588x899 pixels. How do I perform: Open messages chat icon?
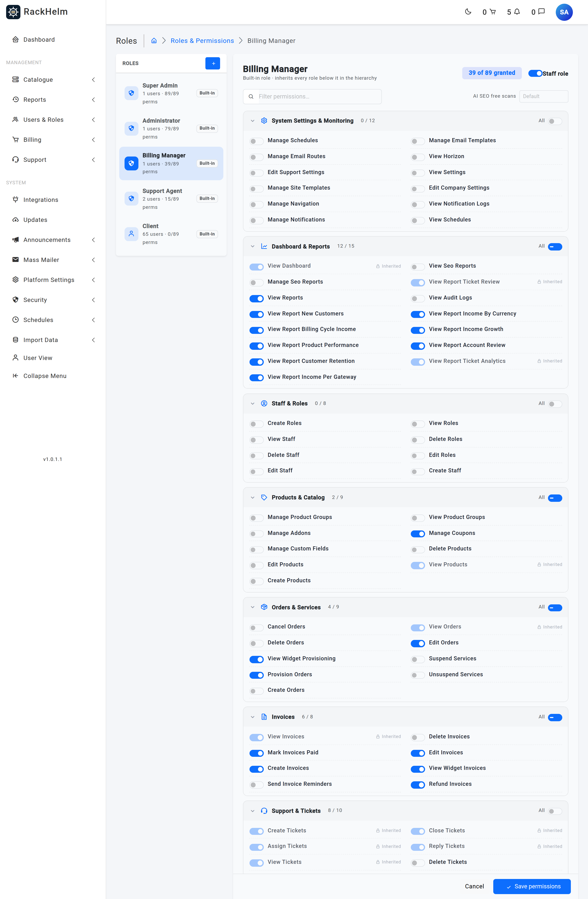tap(541, 12)
